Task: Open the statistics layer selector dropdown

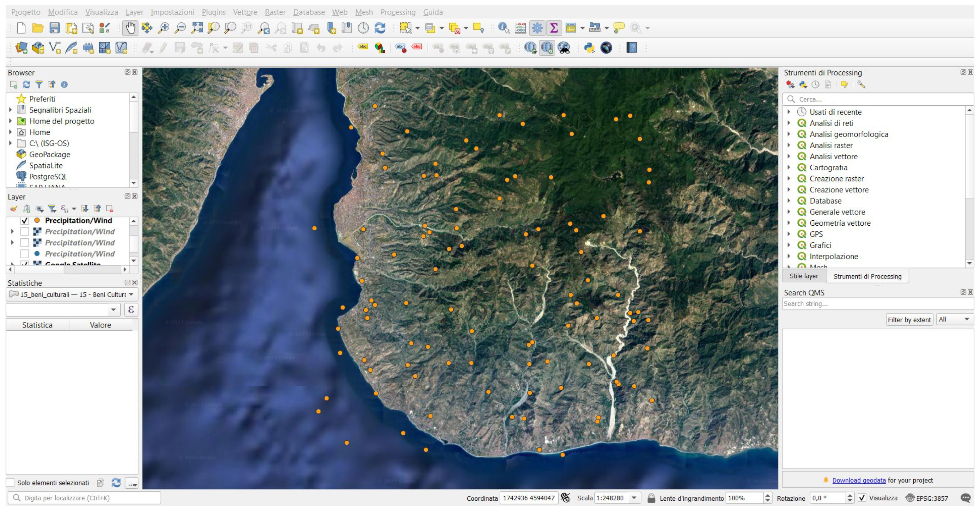Action: 131,294
